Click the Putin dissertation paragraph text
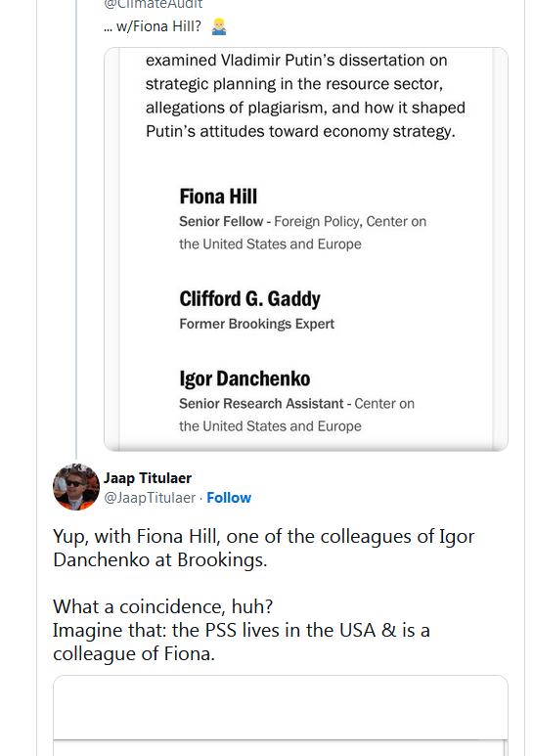Image resolution: width=533 pixels, height=756 pixels. pyautogui.click(x=305, y=96)
